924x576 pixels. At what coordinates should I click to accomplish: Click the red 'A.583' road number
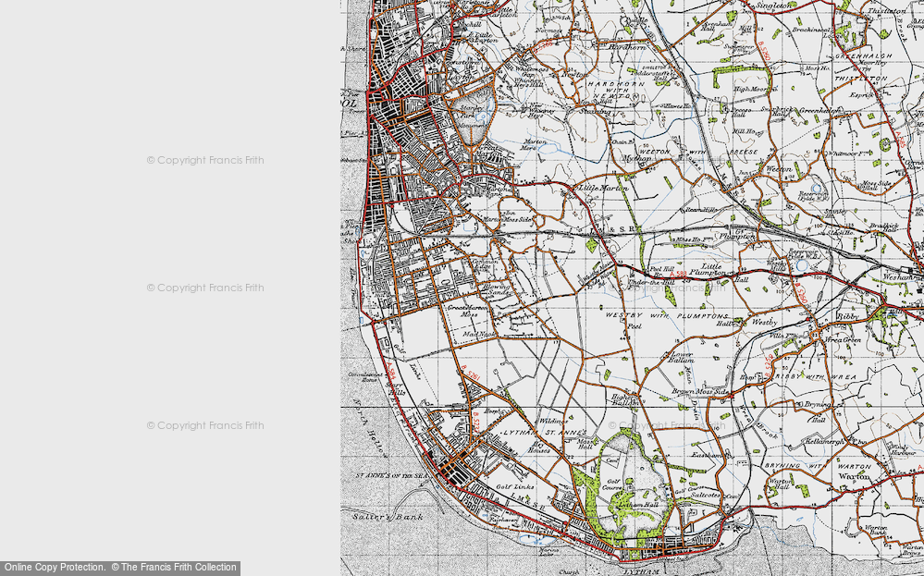(678, 275)
